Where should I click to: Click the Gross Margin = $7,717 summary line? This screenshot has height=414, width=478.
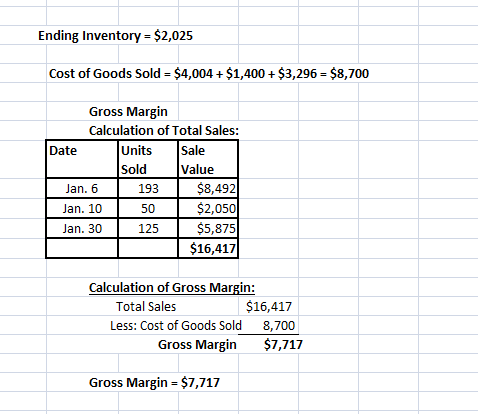154,383
